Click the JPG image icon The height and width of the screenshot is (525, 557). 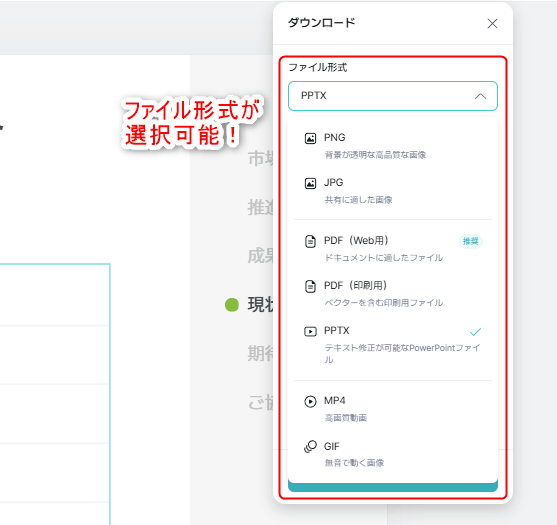click(x=310, y=183)
